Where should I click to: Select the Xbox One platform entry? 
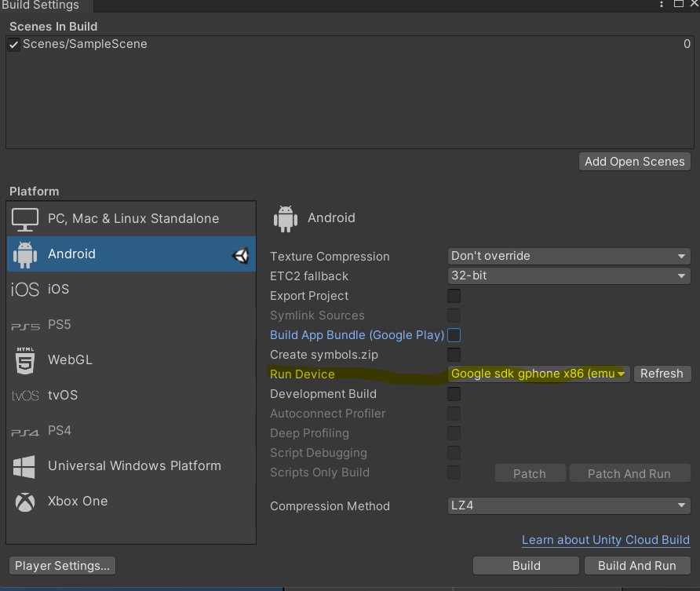pyautogui.click(x=131, y=502)
